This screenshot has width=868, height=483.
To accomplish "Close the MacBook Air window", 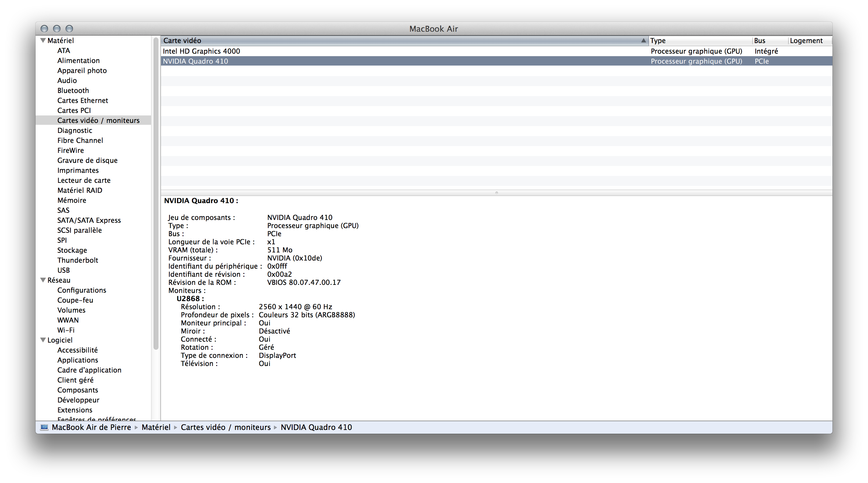I will click(44, 29).
